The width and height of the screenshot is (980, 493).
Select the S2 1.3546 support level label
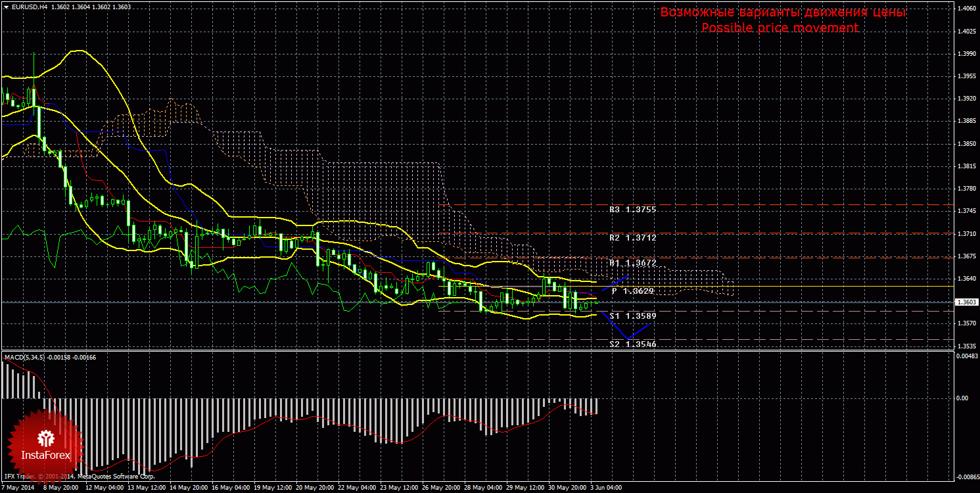(632, 344)
